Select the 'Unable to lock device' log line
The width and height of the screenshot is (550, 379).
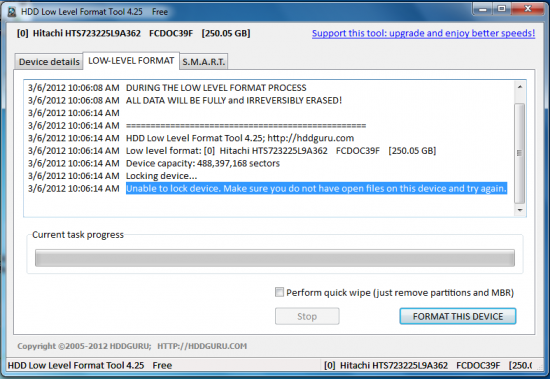coord(316,188)
